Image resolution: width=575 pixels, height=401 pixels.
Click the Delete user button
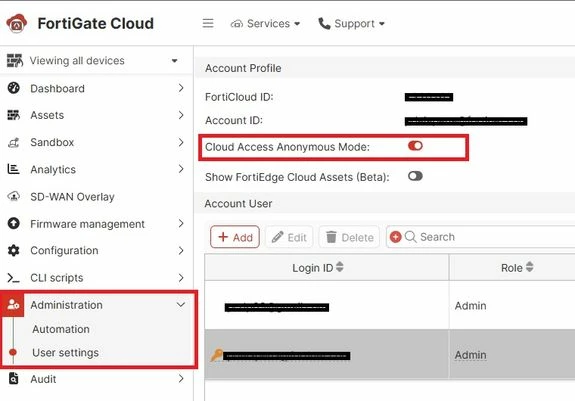[349, 237]
